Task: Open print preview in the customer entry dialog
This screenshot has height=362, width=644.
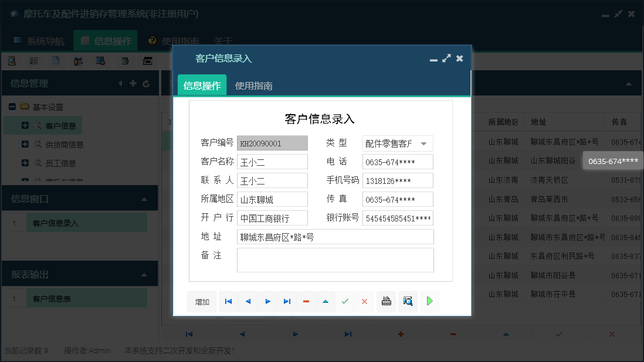Action: [408, 301]
